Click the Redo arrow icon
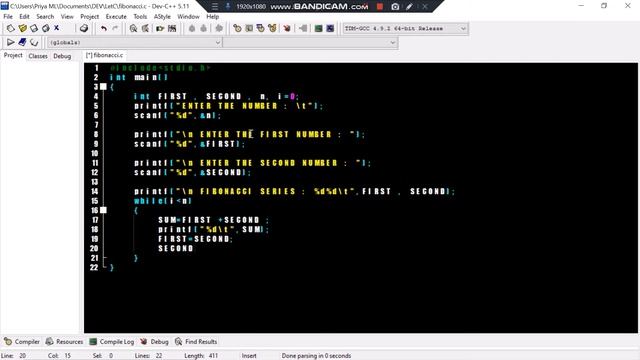 [115, 28]
